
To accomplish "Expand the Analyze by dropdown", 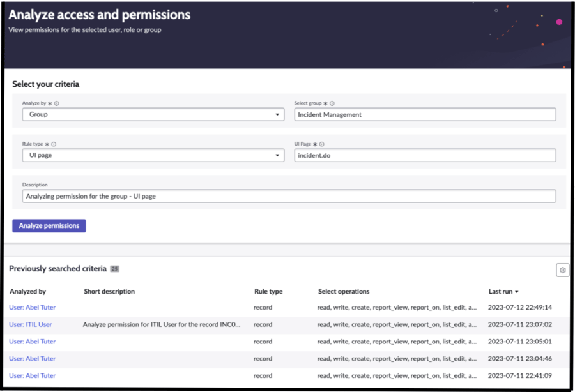I will (x=277, y=114).
